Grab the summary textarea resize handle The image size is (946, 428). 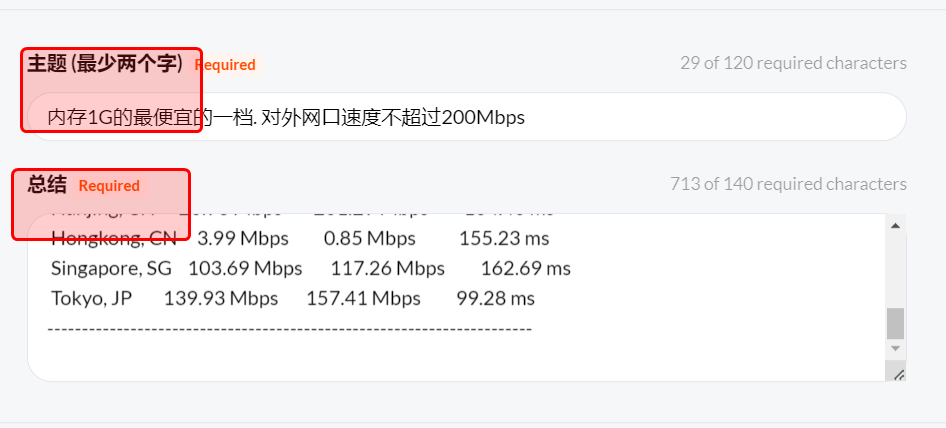[897, 373]
